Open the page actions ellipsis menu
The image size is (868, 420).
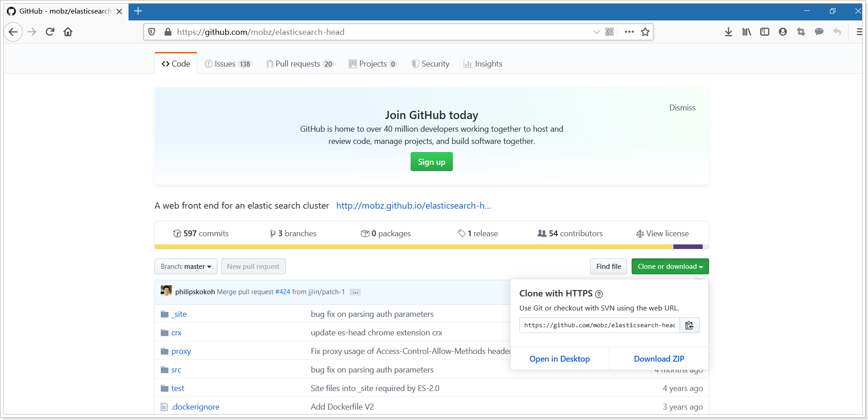(629, 32)
